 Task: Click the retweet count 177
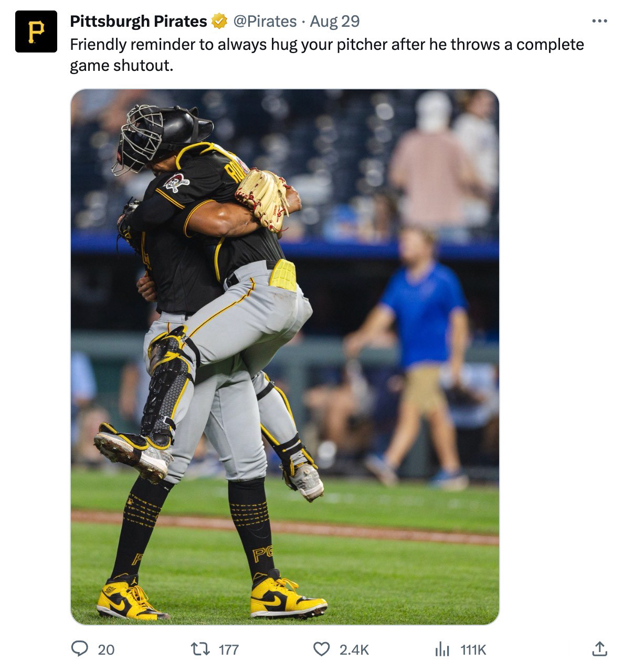(229, 650)
